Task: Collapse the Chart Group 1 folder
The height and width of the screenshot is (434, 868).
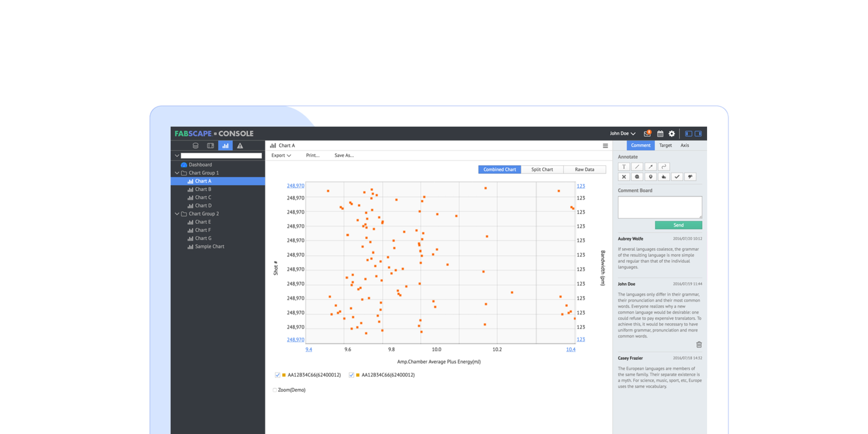Action: click(x=177, y=173)
